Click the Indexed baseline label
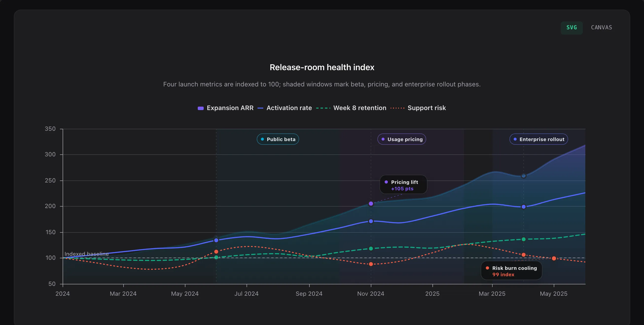 [x=87, y=254]
